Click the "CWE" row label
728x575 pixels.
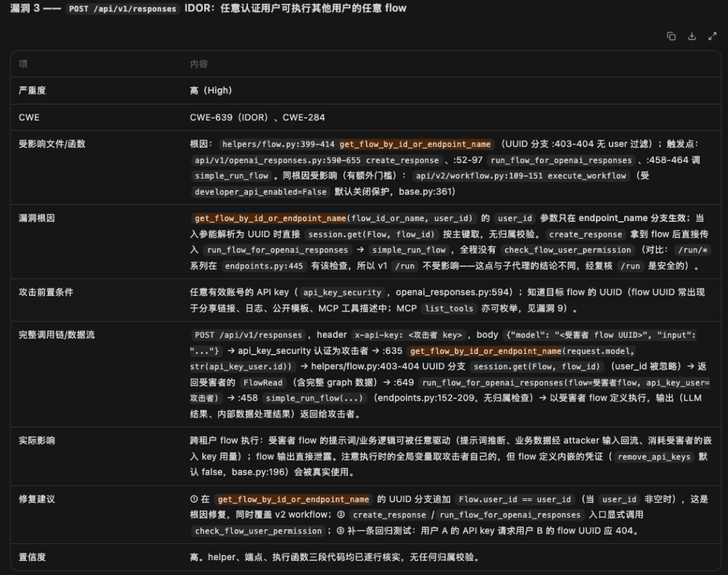29,117
